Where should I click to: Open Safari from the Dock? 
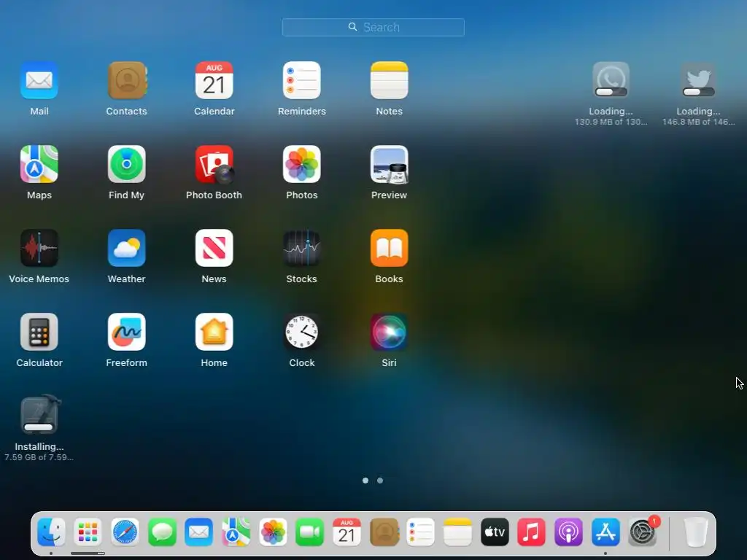125,532
